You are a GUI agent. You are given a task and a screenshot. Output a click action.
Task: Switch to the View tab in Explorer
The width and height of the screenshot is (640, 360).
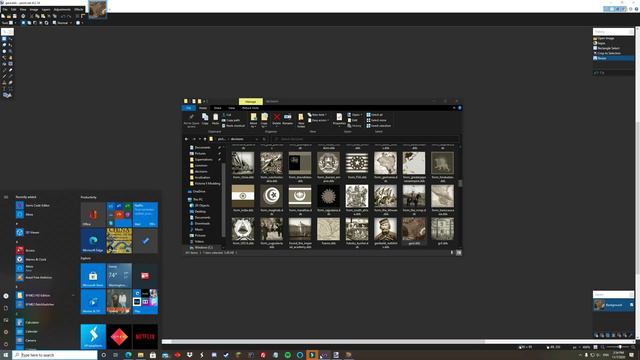click(231, 108)
